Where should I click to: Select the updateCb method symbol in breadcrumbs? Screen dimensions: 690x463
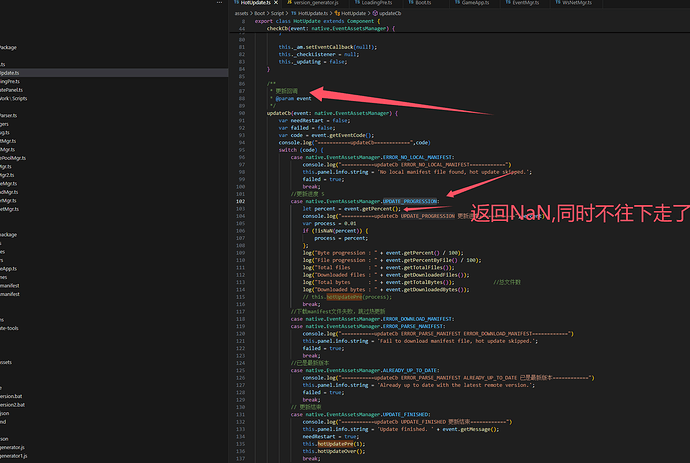point(387,13)
